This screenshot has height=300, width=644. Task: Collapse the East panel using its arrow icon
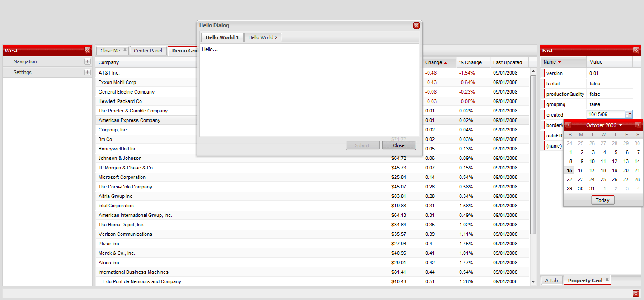(x=636, y=51)
